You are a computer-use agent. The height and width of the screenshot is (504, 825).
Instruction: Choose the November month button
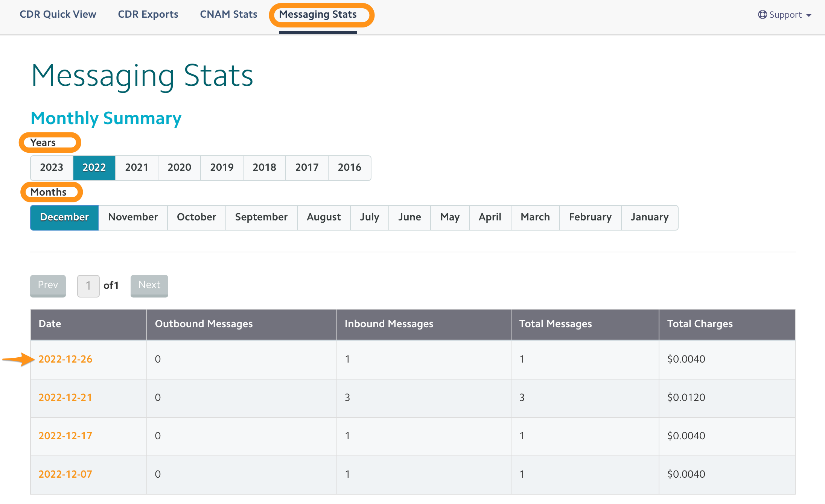coord(133,217)
